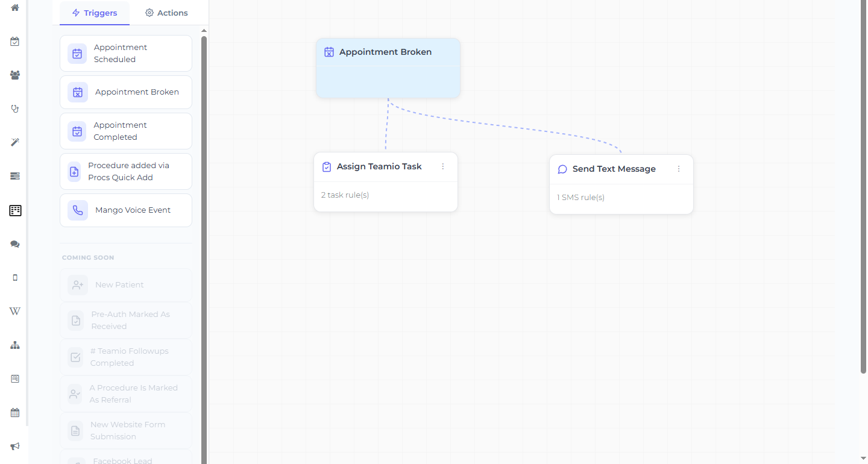Select the Appointment Completed trigger card
Image resolution: width=868 pixels, height=464 pixels.
coord(126,131)
